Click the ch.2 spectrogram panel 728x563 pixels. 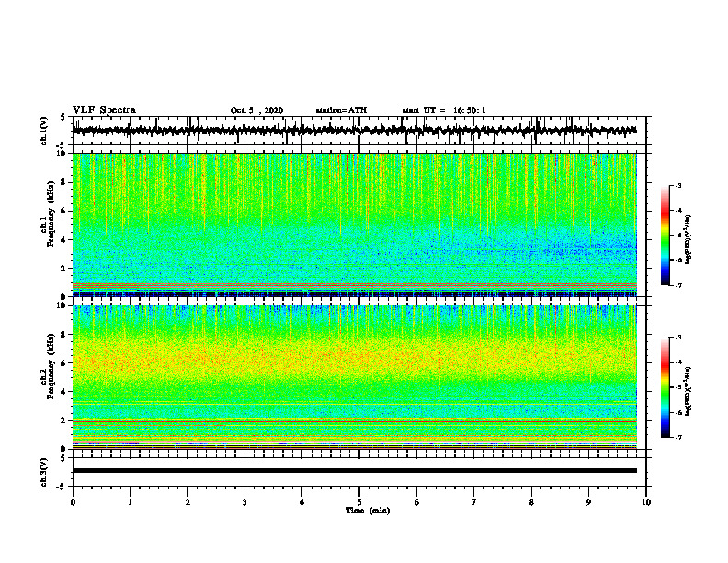(355, 377)
